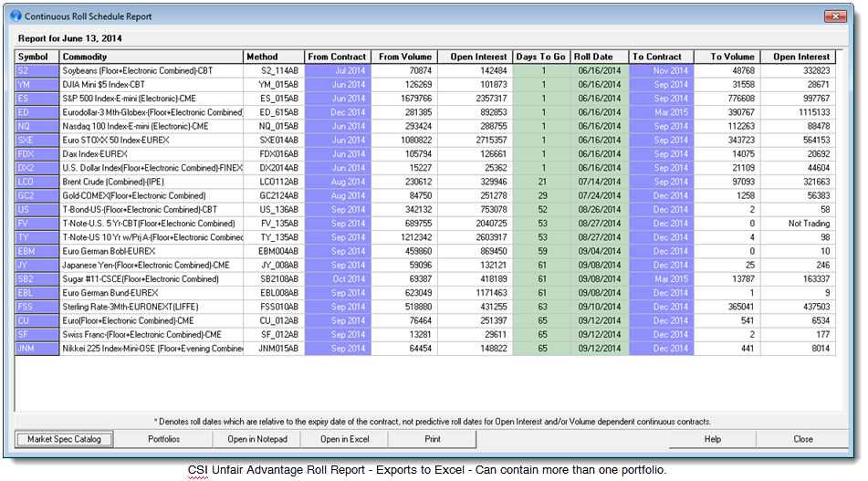Viewport: 868px width, 481px height.
Task: Select the S2 symbol cell
Action: (37, 71)
